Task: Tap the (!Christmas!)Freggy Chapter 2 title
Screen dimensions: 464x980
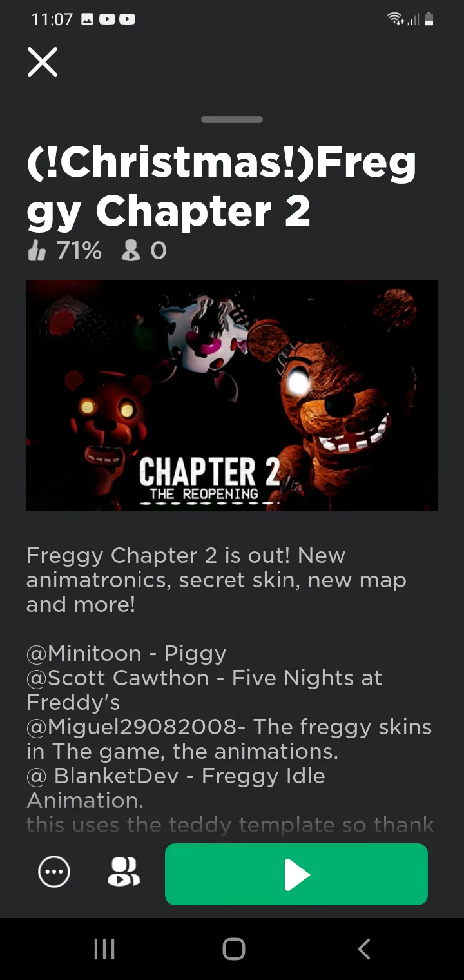Action: point(222,188)
